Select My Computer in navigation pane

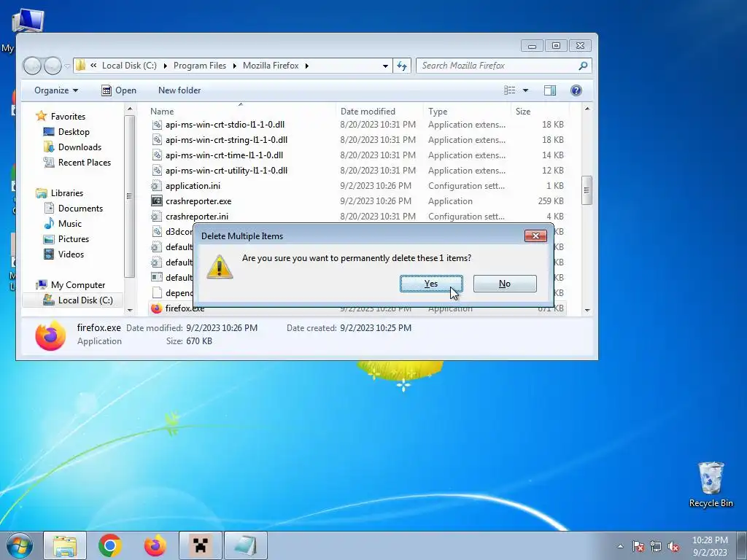tap(77, 285)
